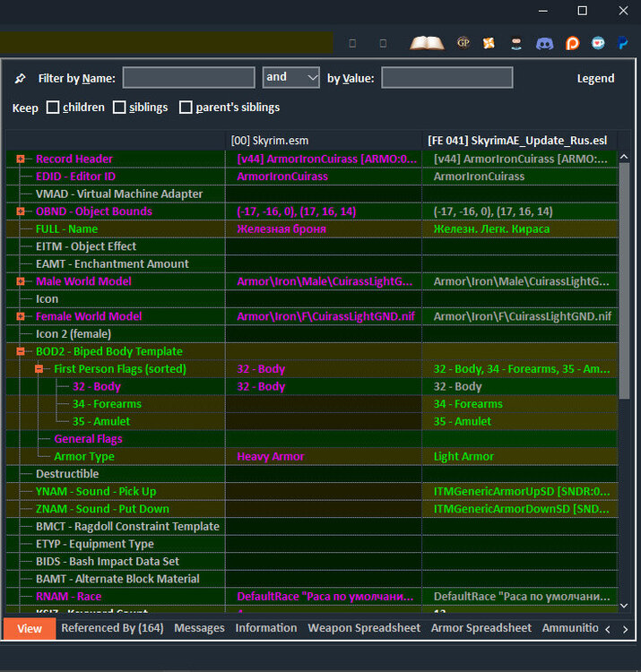This screenshot has width=641, height=672.
Task: Select the EITM - Object Effect row
Action: coord(312,246)
